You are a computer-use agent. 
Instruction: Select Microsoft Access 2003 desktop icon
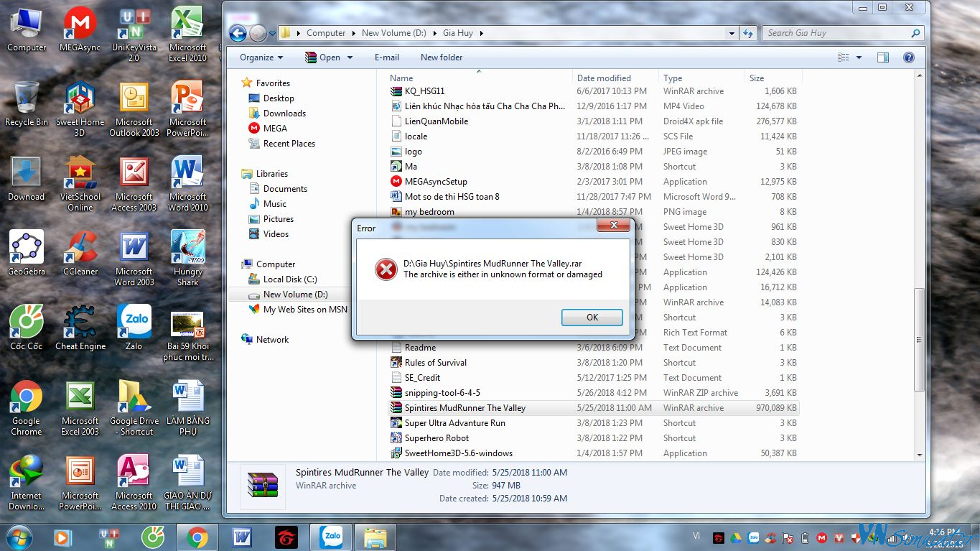pos(134,185)
